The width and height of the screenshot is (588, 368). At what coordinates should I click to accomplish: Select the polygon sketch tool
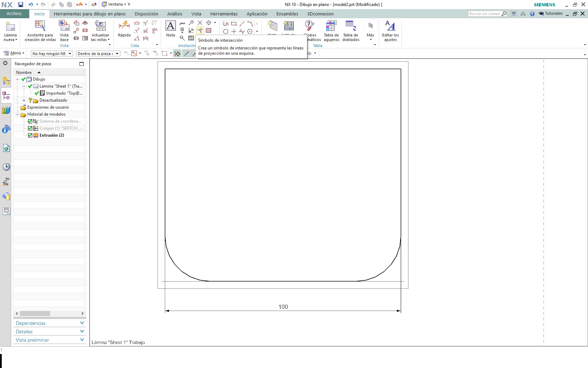click(x=250, y=32)
